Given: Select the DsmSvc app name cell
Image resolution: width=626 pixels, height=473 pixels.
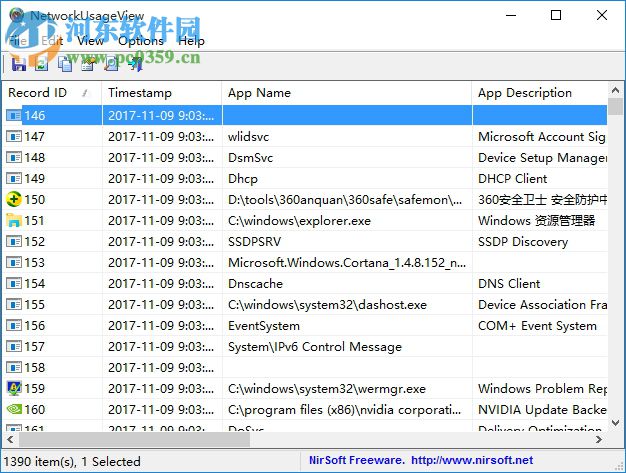Looking at the screenshot, I should pos(347,158).
